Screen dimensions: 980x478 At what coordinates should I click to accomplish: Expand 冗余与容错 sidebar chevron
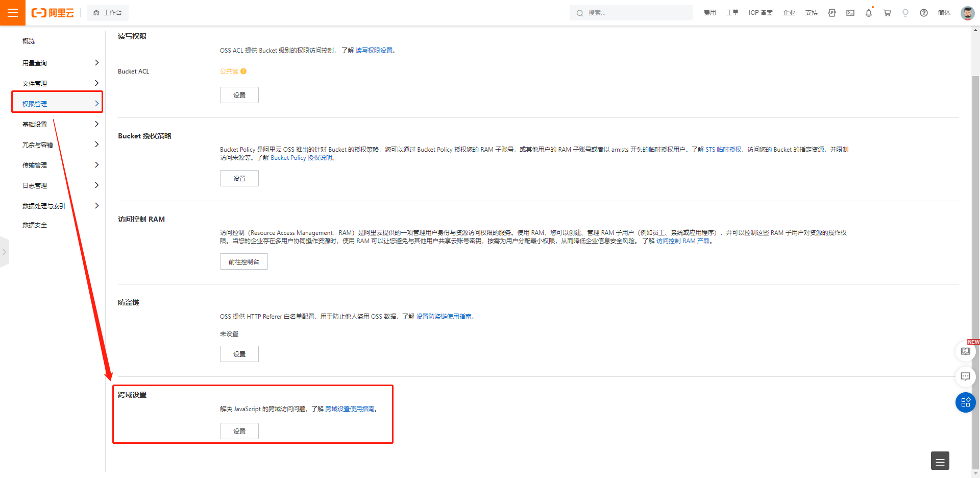[x=96, y=145]
